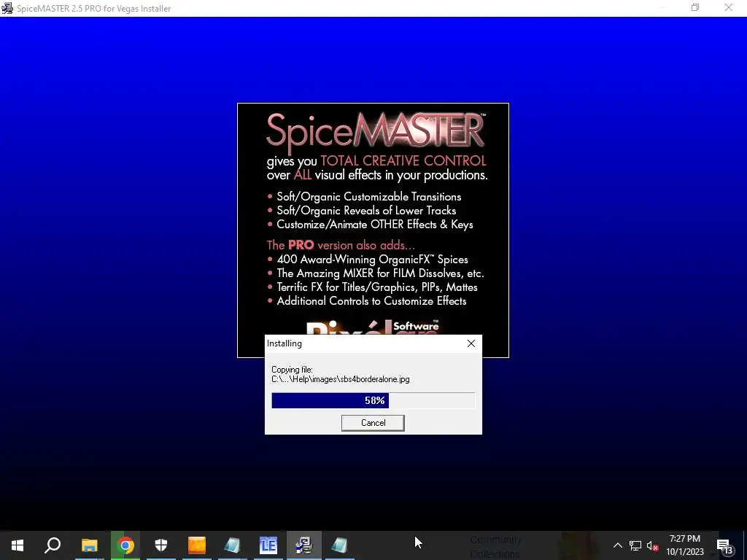The image size is (747, 560).
Task: Click the SpiceMASTER 2.5 PRO window title
Action: point(94,9)
